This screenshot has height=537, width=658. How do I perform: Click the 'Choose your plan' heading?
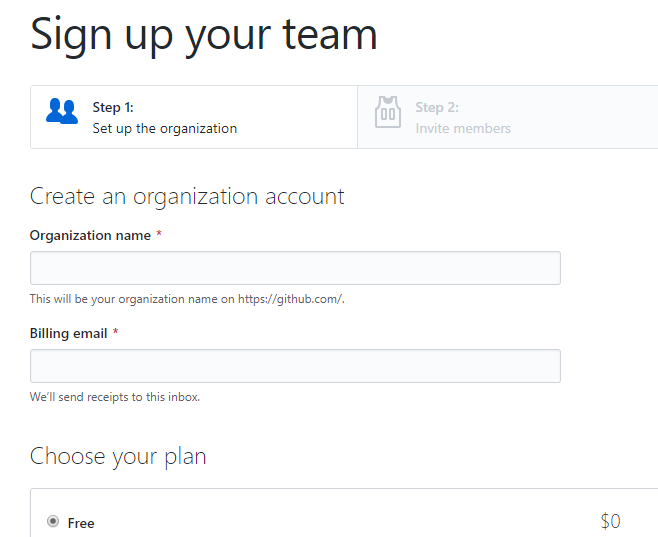click(118, 456)
